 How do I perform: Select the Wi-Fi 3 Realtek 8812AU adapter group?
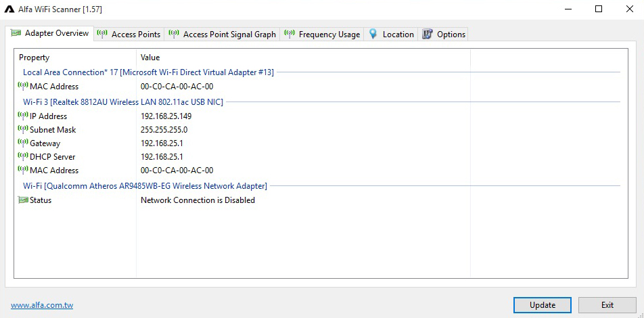[122, 102]
